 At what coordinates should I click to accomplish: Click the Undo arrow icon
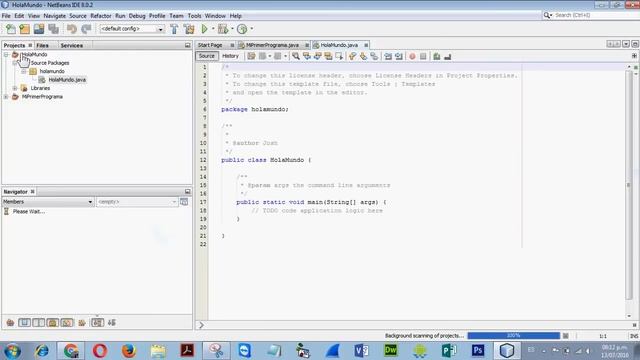pyautogui.click(x=72, y=29)
